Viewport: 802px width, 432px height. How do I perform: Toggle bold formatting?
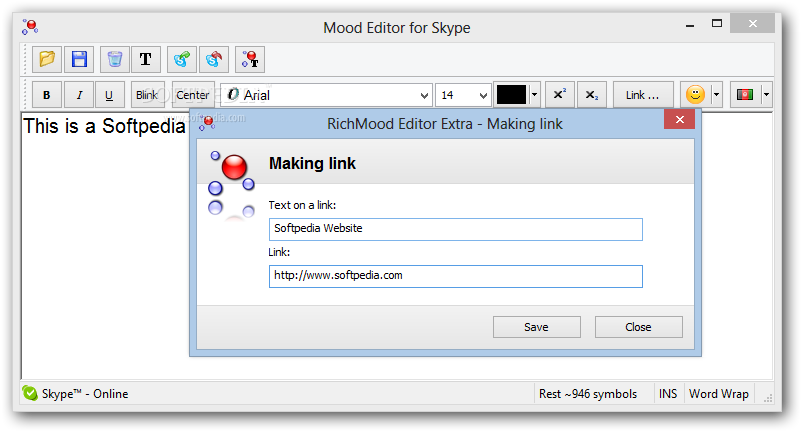pos(47,95)
